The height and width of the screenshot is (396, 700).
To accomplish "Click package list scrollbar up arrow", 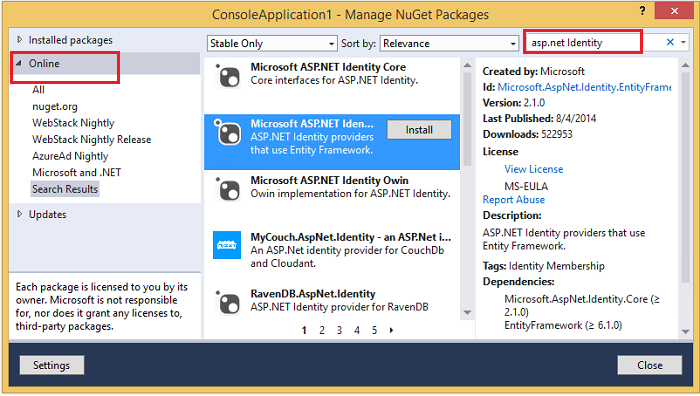I will [x=467, y=65].
